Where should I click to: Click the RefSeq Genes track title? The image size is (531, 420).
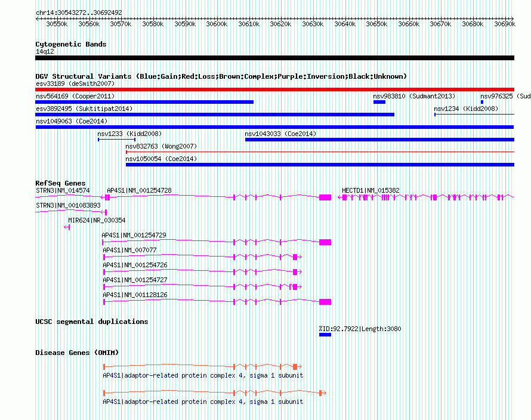point(60,183)
